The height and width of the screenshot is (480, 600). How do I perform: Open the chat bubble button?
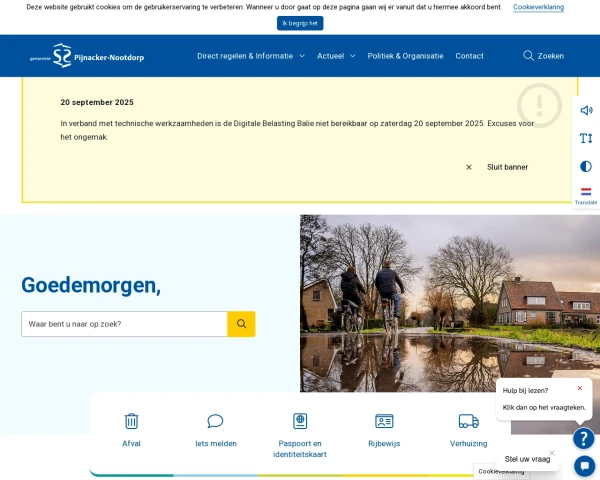[x=584, y=466]
